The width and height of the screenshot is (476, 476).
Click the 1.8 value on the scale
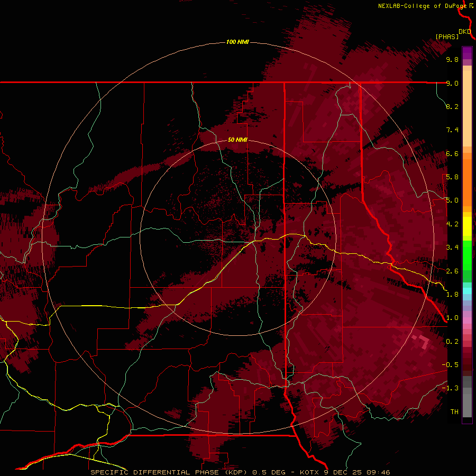tap(452, 295)
